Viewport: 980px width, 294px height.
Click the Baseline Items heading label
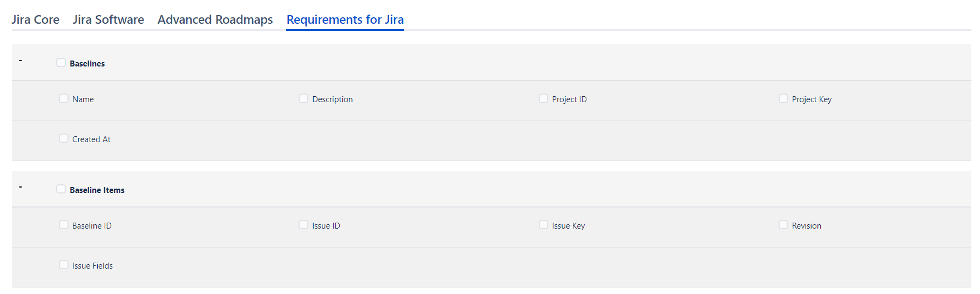click(x=97, y=190)
